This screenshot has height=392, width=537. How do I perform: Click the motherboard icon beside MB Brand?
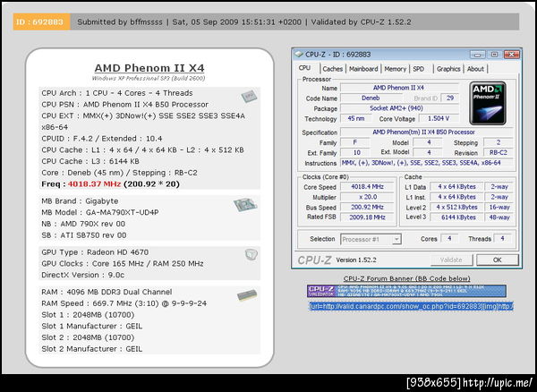pos(245,204)
